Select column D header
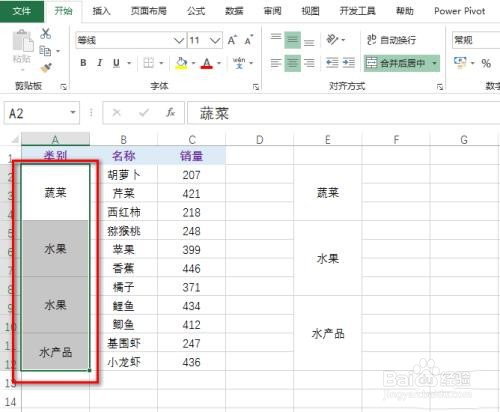 [260, 139]
